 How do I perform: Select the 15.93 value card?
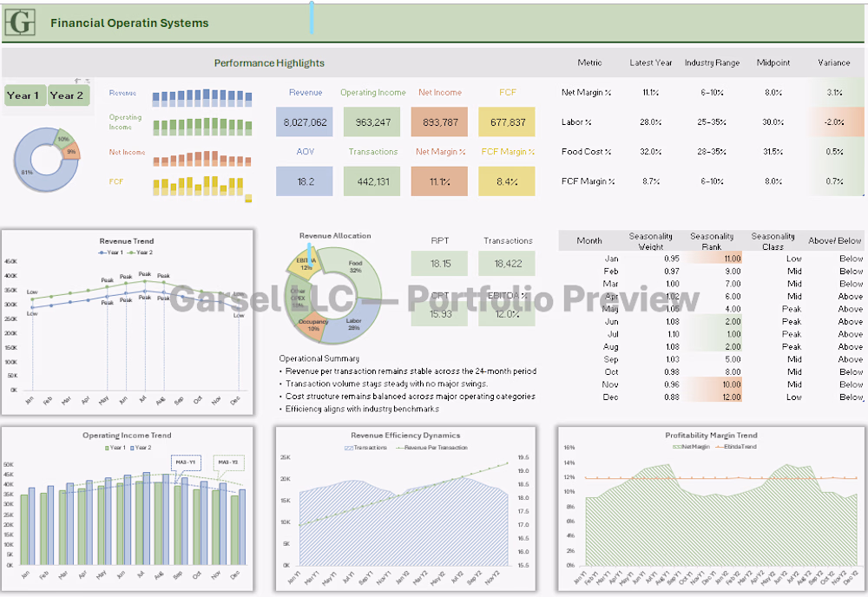pos(440,314)
